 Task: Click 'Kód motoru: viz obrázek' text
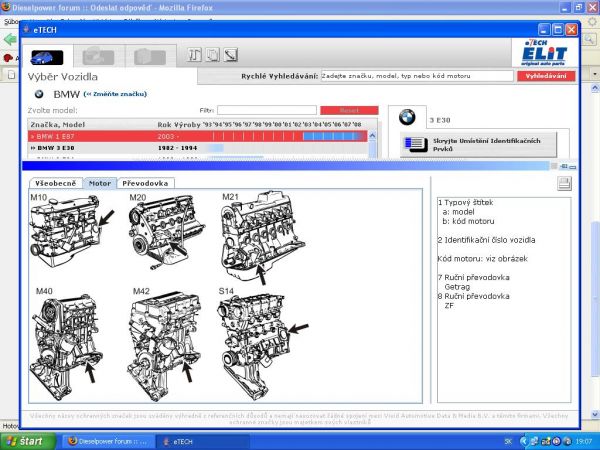[x=483, y=259]
